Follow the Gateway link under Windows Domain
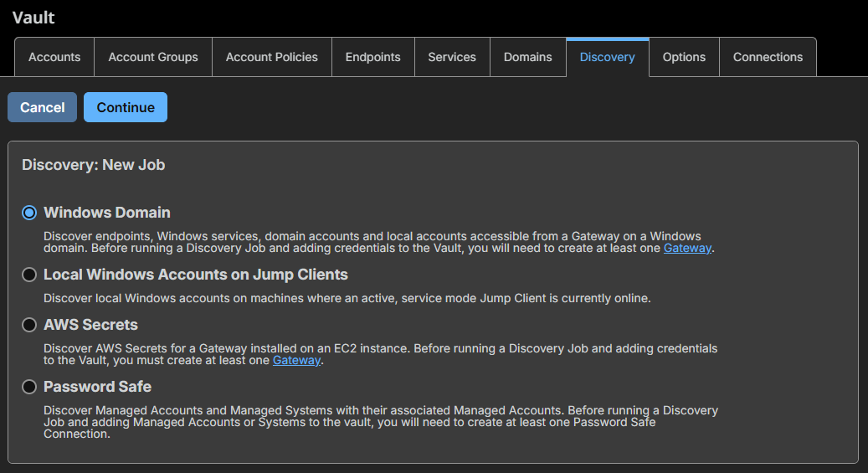 coord(687,248)
